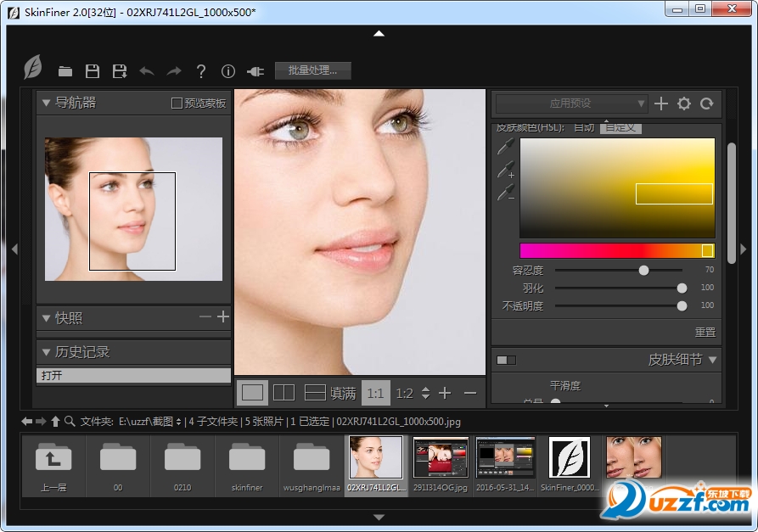Remove a snapshot with the minus icon
The image size is (758, 532).
[205, 317]
